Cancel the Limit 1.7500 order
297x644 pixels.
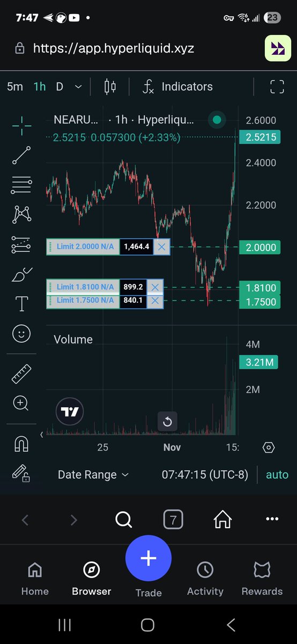click(x=155, y=301)
